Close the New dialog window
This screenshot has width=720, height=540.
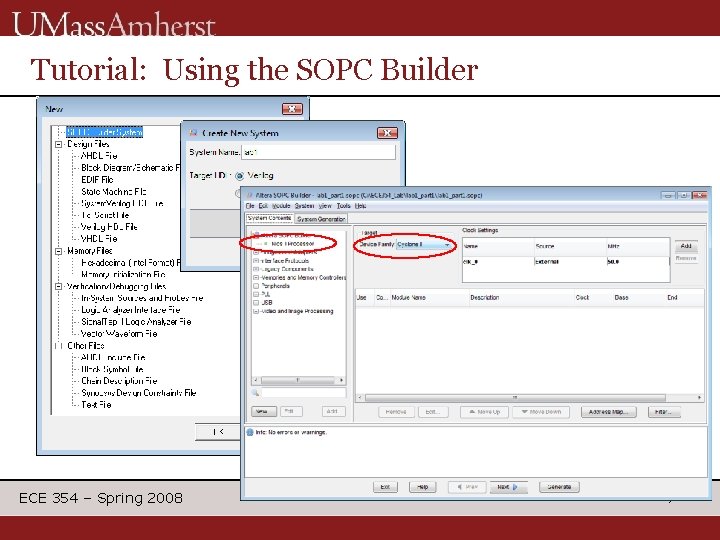click(x=292, y=109)
